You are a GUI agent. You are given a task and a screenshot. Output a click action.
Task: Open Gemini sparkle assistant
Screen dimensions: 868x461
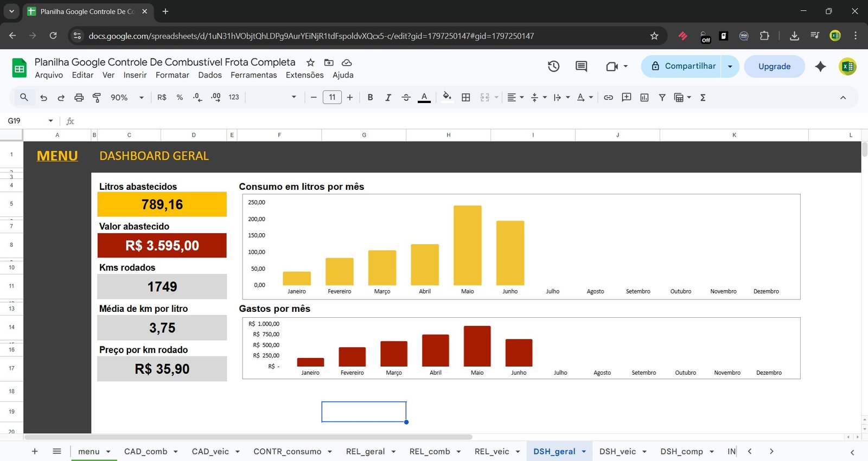click(820, 66)
